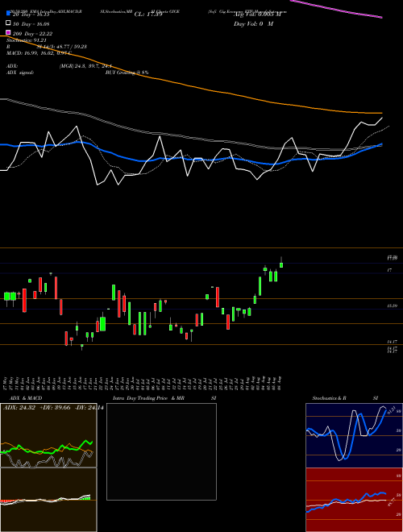This screenshot has height=532, width=403.
Task: Click the 'ADX signal:' label
Action: click(x=20, y=73)
